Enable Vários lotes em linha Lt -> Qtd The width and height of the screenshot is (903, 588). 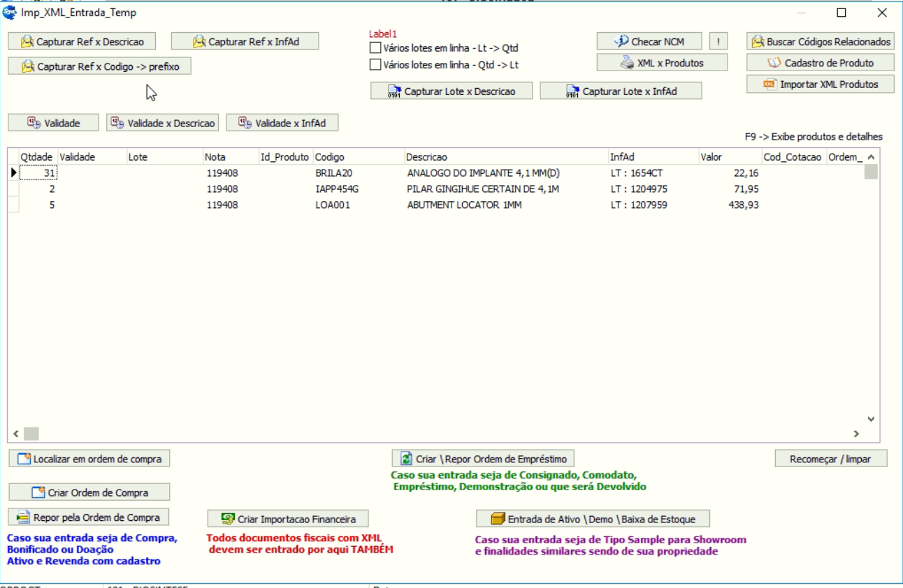coord(375,48)
